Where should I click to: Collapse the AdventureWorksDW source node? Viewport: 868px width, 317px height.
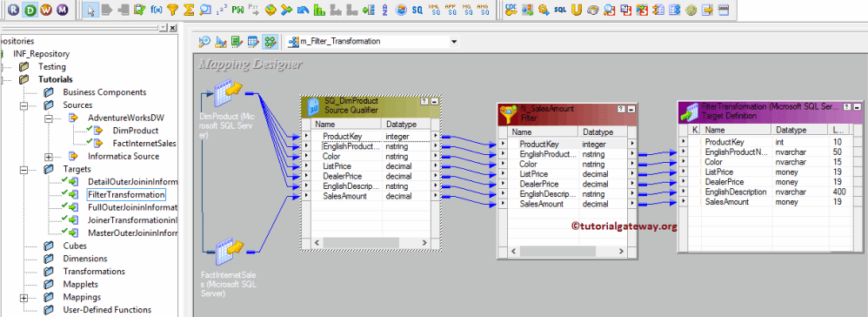click(49, 118)
